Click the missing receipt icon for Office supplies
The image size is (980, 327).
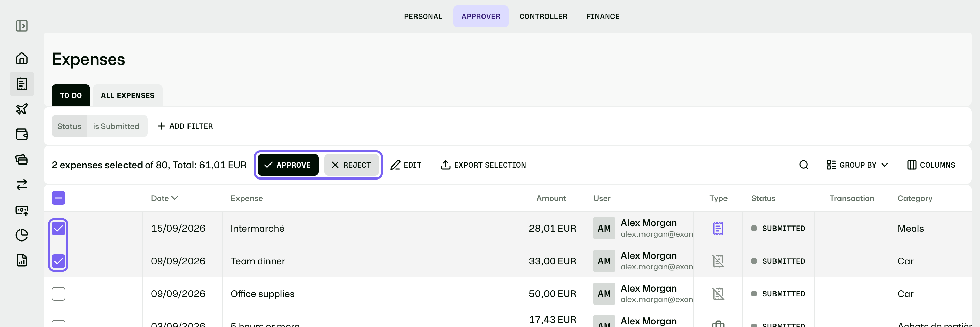coord(718,294)
